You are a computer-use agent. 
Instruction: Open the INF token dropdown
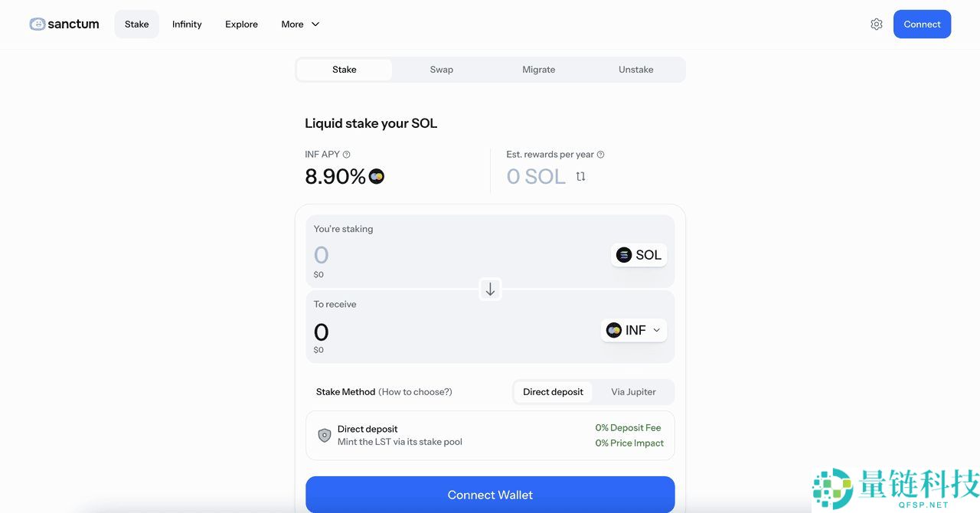click(x=634, y=330)
